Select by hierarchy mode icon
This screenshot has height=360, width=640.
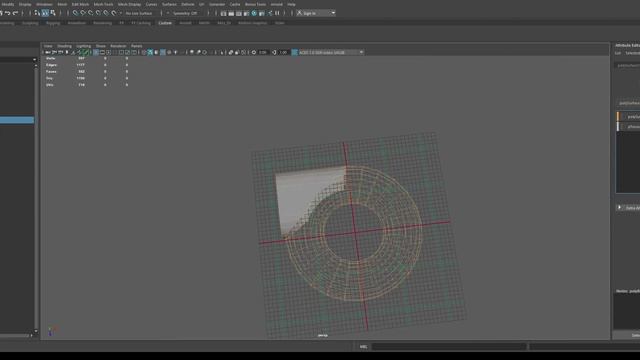point(37,13)
